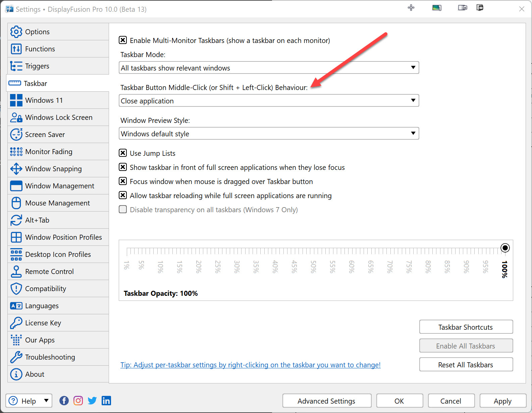
Task: Disable the Enable Multi-Monitor Taskbars checkbox
Action: pos(123,40)
